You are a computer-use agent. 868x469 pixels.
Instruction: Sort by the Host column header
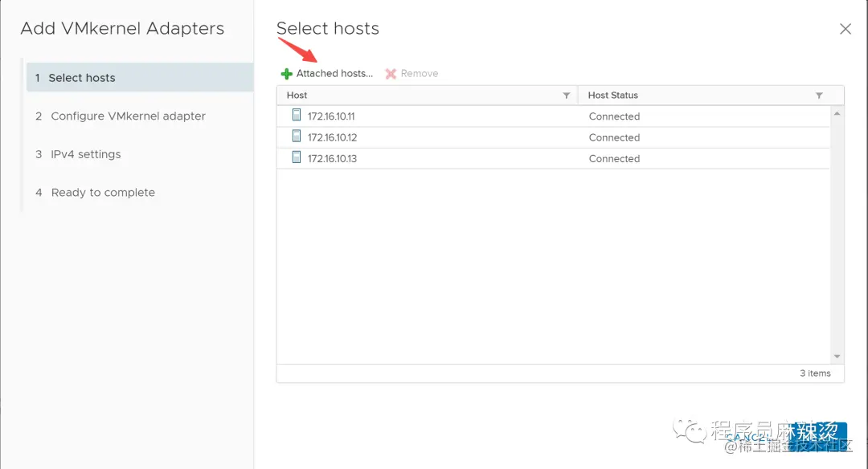[297, 95]
